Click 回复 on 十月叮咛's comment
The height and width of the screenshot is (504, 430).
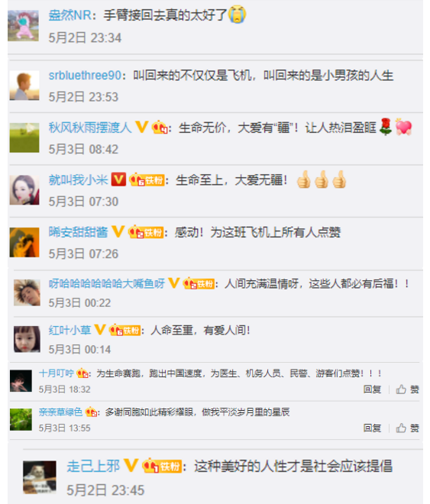tap(372, 389)
